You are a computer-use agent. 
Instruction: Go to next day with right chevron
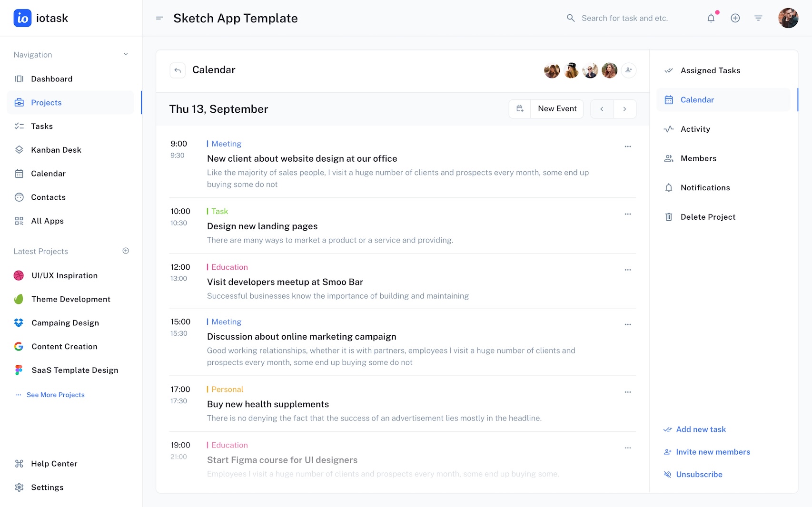[x=624, y=109]
